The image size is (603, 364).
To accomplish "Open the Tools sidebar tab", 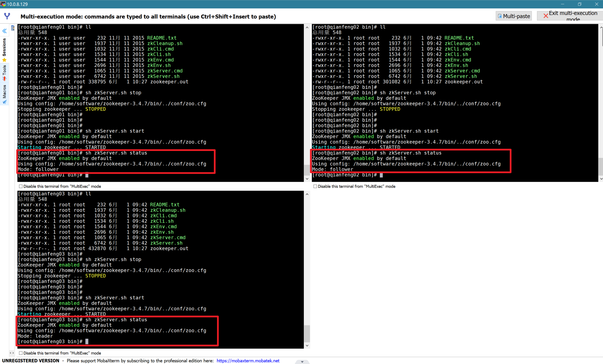I will 4,73.
